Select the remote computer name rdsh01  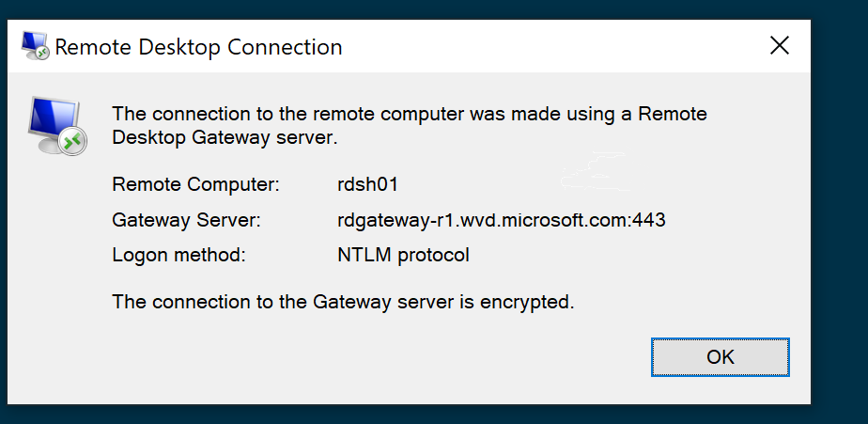point(367,184)
